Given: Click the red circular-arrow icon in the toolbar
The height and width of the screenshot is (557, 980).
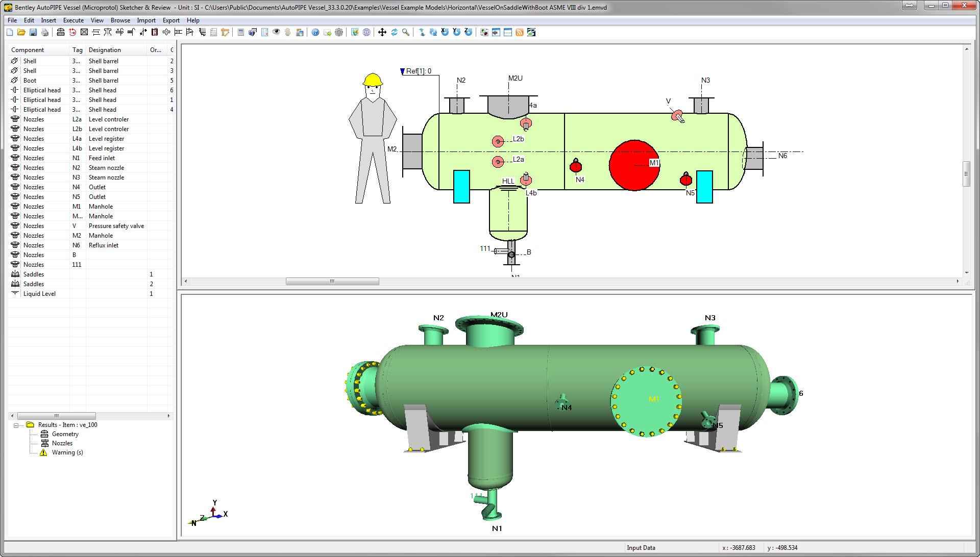Looking at the screenshot, I should [72, 32].
